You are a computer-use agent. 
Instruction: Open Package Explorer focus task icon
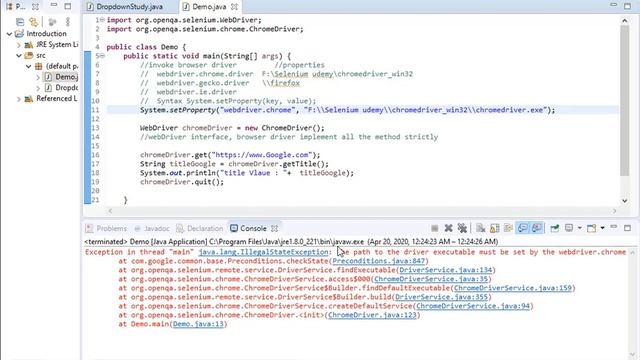click(52, 22)
